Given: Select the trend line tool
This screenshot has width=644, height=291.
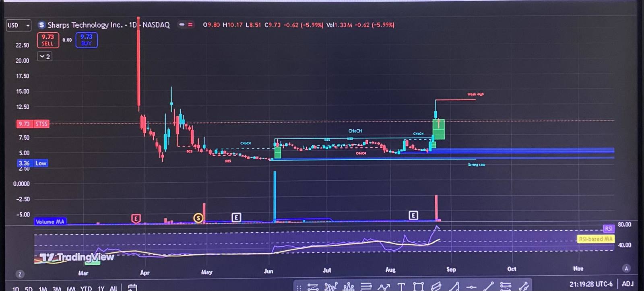Looking at the screenshot, I should tap(489, 286).
